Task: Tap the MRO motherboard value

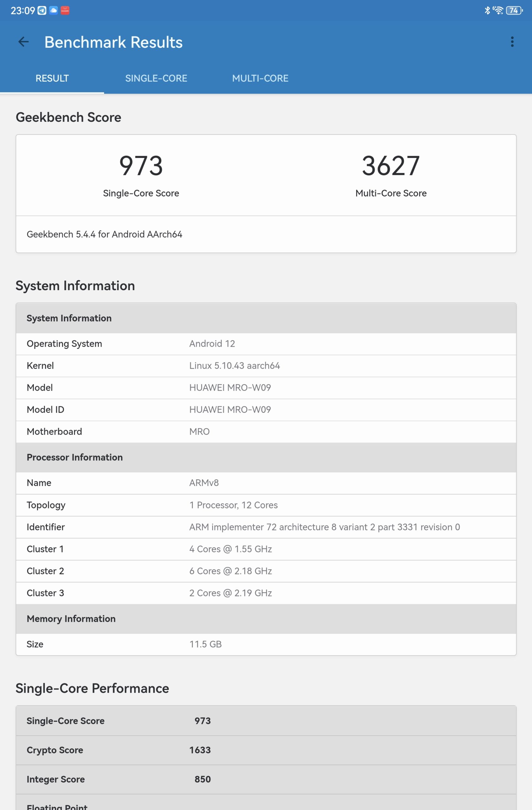Action: point(200,432)
